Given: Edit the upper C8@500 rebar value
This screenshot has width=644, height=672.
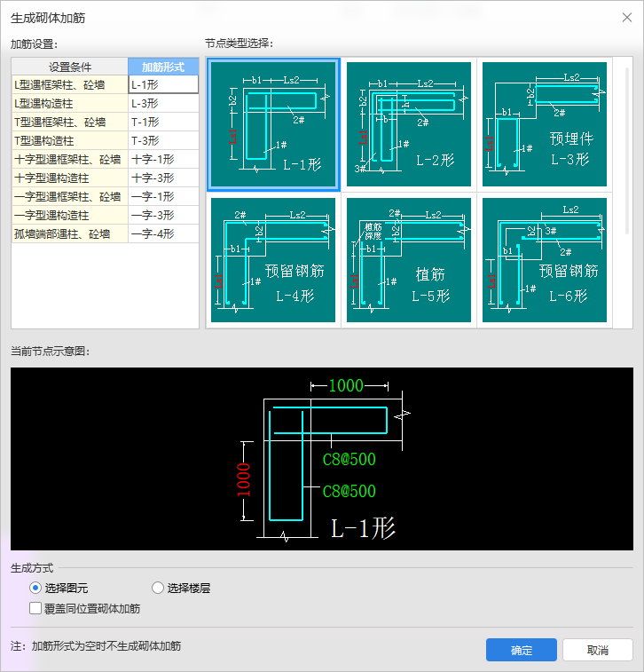Looking at the screenshot, I should (349, 460).
